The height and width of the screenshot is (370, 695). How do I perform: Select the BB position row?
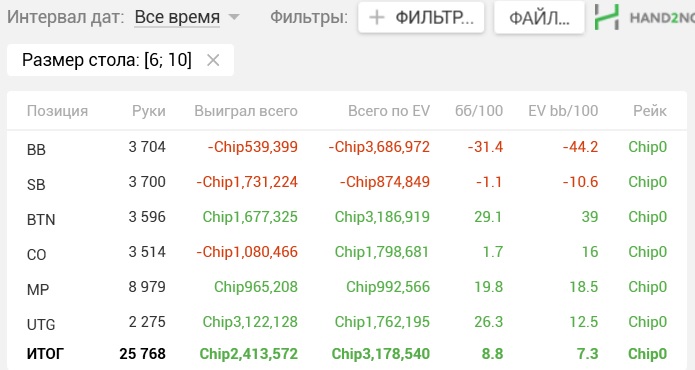(x=347, y=148)
